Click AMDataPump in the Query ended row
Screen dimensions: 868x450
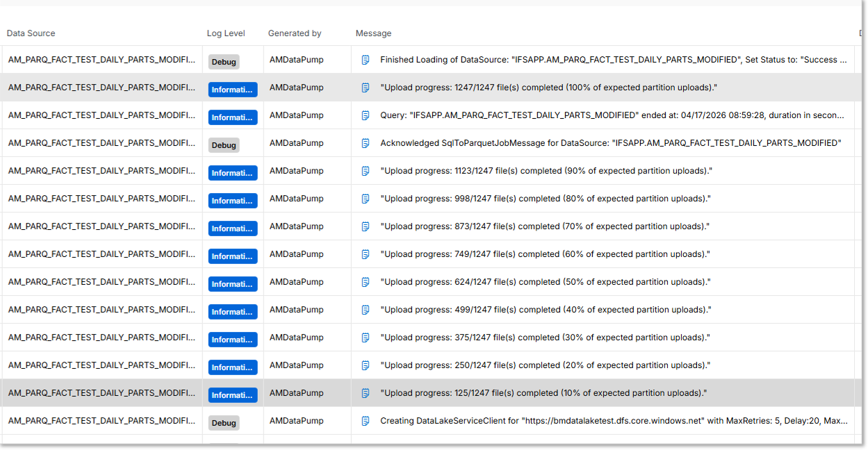[x=297, y=115]
